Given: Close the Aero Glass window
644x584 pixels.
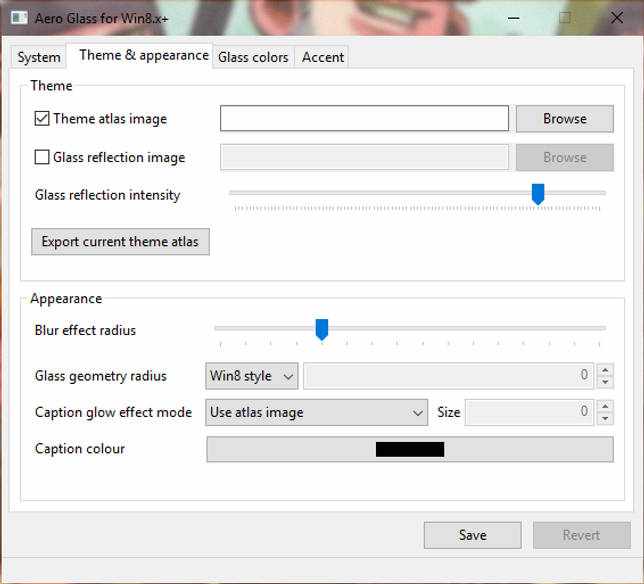Looking at the screenshot, I should tap(616, 18).
